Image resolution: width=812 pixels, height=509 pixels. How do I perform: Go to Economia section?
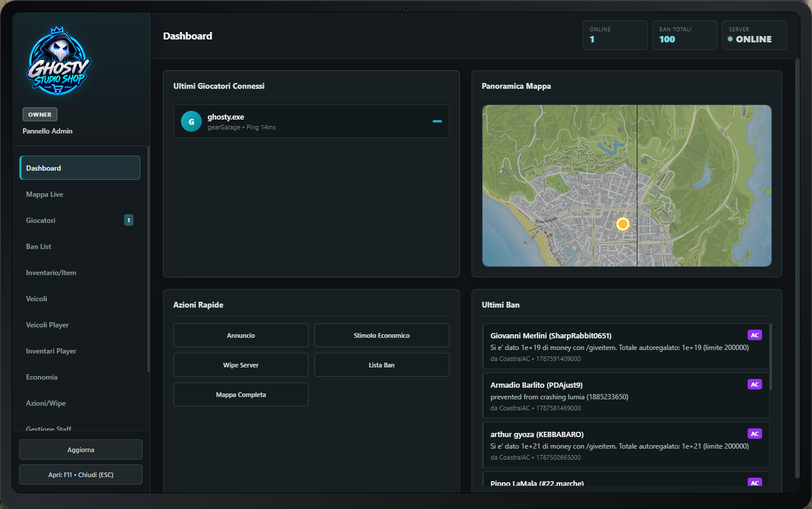click(80, 377)
